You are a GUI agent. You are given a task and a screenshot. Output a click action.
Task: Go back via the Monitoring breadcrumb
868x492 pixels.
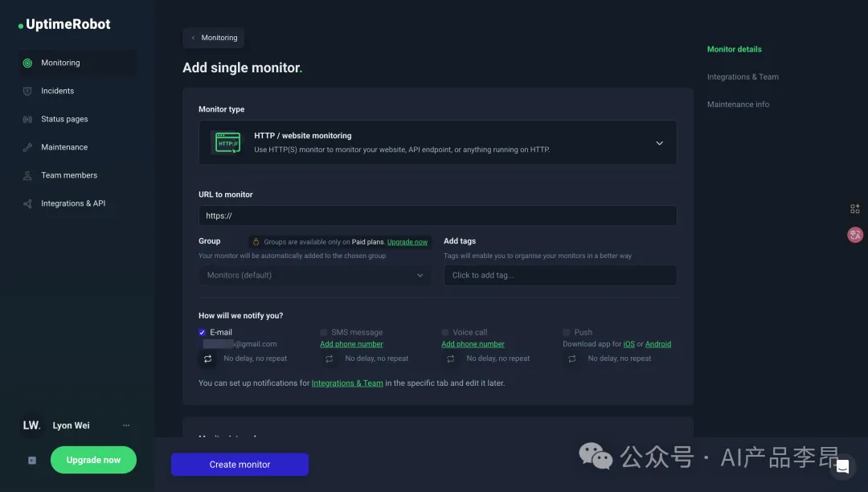point(214,38)
